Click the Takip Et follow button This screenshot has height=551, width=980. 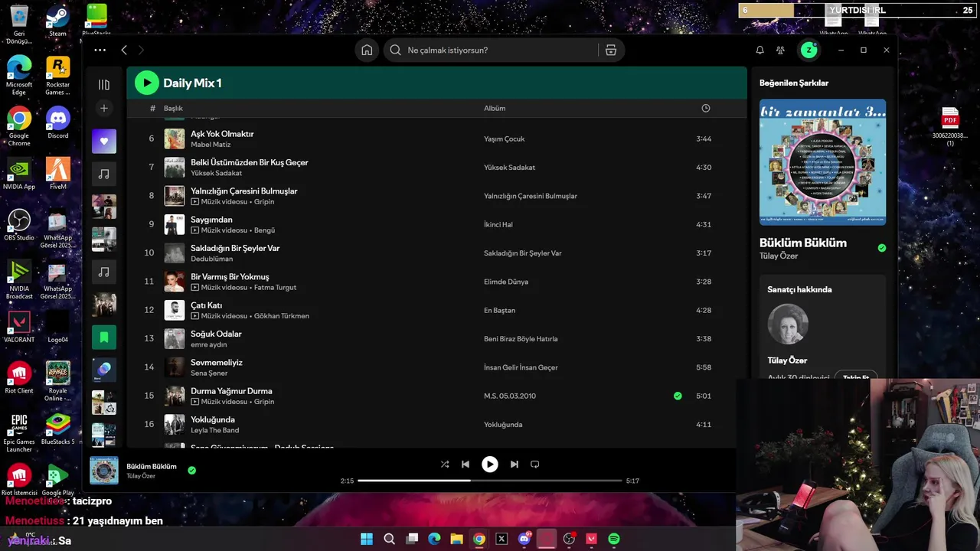856,377
